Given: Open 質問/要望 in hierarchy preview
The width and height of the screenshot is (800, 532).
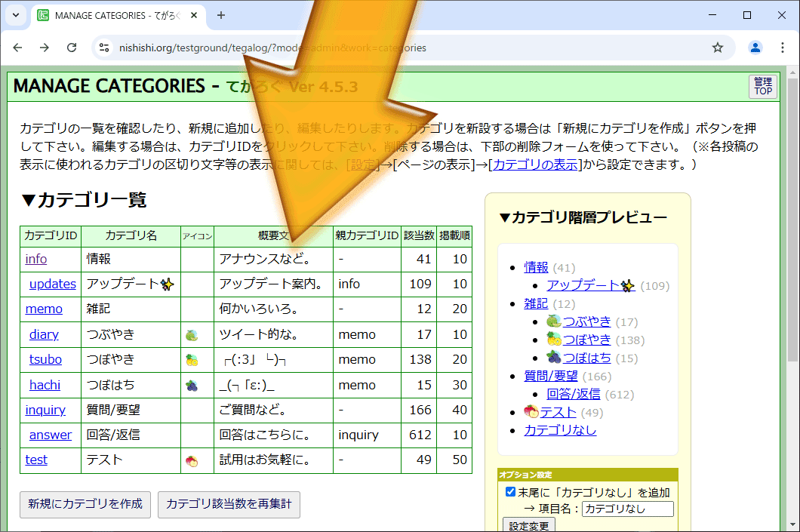Looking at the screenshot, I should click(x=550, y=377).
